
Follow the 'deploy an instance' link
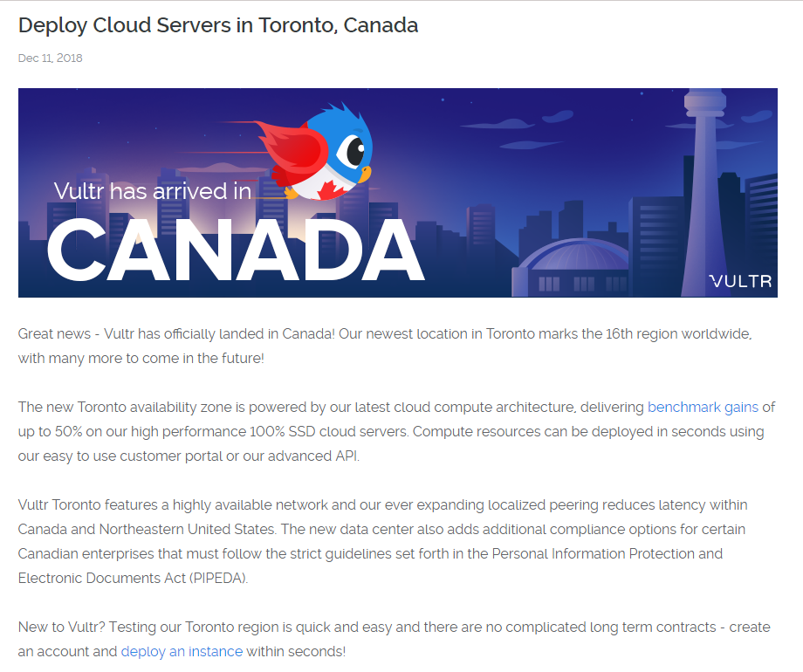tap(182, 652)
